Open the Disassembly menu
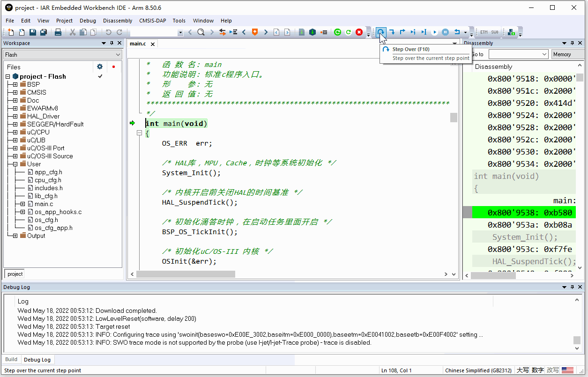This screenshot has width=588, height=377. [x=118, y=21]
